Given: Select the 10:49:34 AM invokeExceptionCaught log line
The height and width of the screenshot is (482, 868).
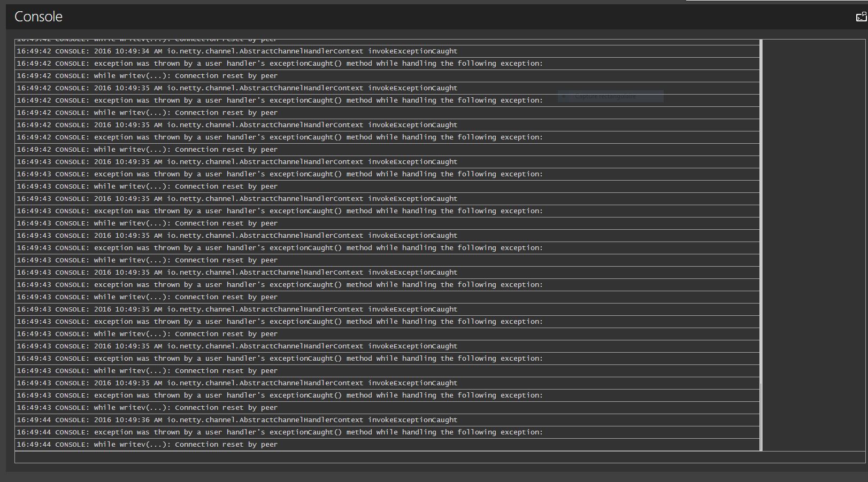Looking at the screenshot, I should [387, 51].
